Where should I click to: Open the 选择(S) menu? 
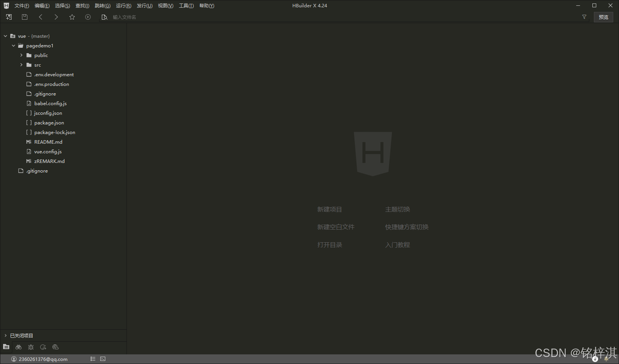coord(62,6)
